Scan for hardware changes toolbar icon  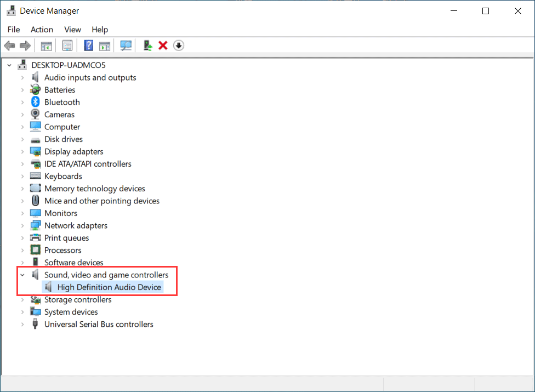[126, 46]
